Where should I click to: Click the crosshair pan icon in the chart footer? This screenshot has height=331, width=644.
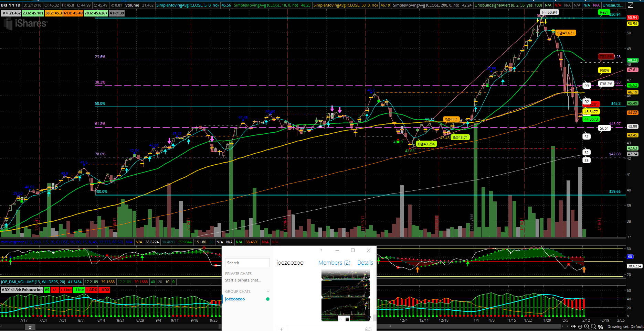580,327
